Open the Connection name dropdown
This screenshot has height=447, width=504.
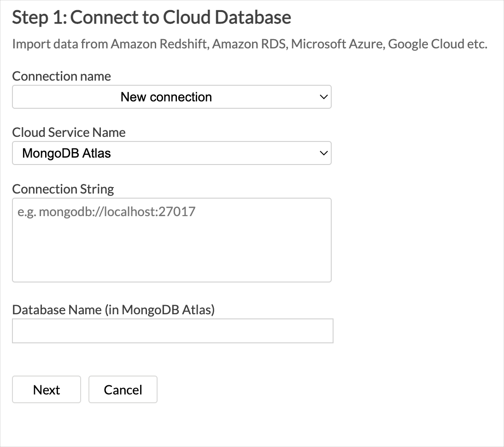point(172,97)
